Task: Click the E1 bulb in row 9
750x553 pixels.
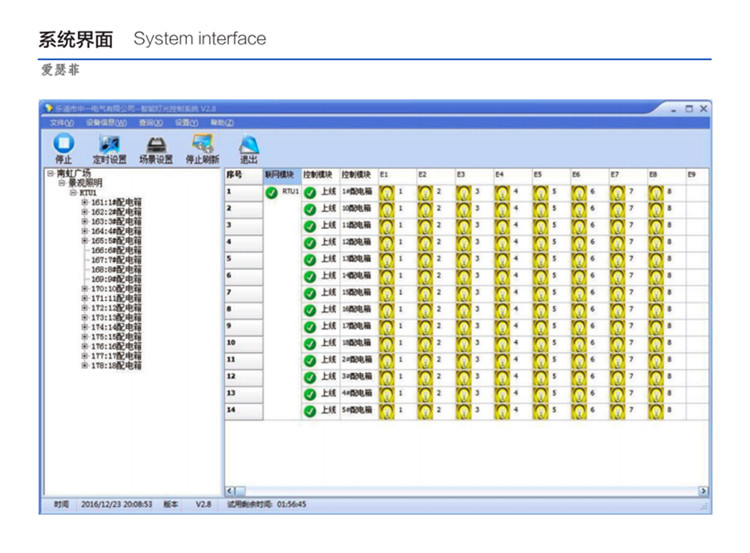Action: (x=386, y=326)
